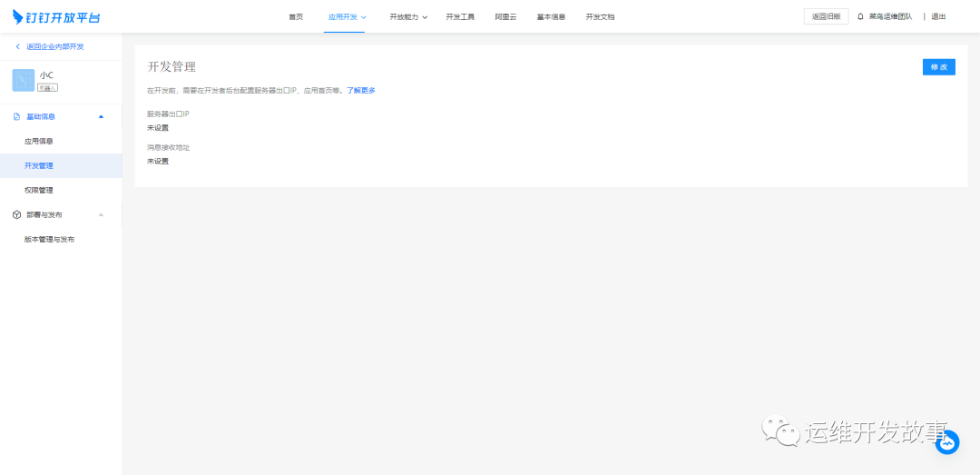980x475 pixels.
Task: Click the 小C app avatar icon
Action: point(24,81)
